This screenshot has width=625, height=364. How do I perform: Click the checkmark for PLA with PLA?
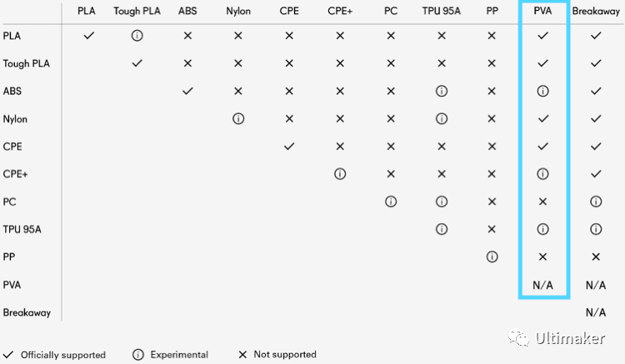88,36
